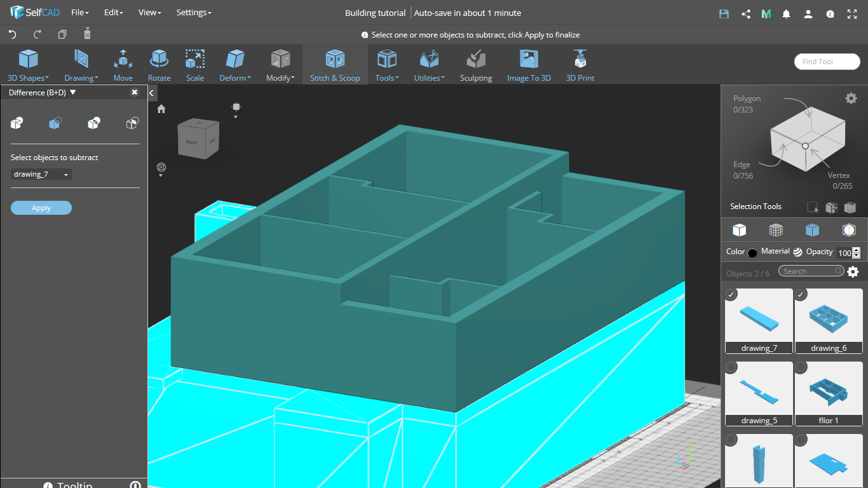The height and width of the screenshot is (488, 868).
Task: Open the Settings menu
Action: click(194, 13)
